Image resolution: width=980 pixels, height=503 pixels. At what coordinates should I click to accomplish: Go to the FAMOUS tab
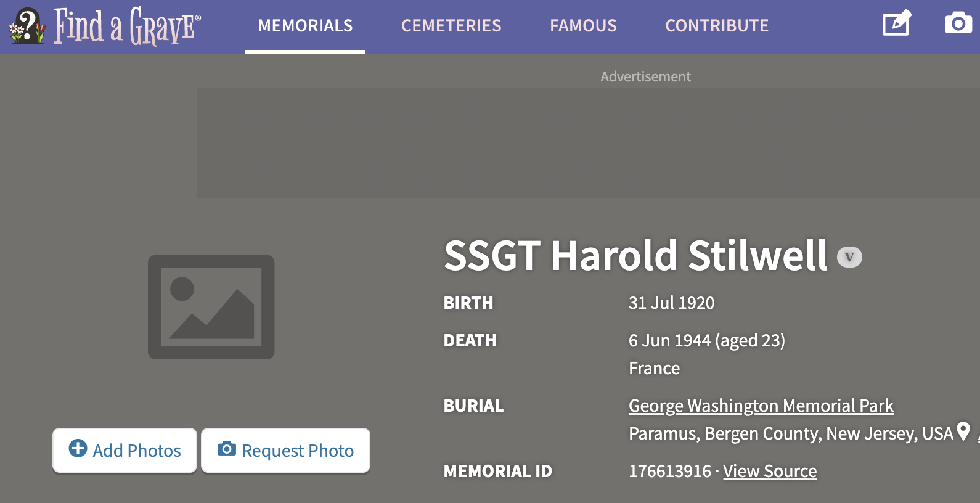pos(583,26)
